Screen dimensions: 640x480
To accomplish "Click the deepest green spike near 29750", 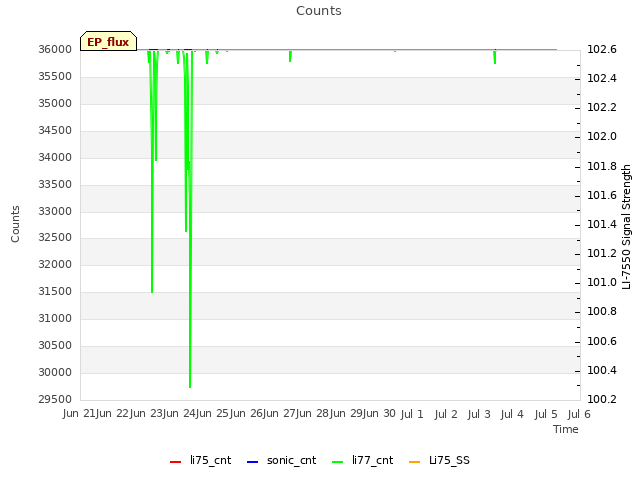I will 190,386.
